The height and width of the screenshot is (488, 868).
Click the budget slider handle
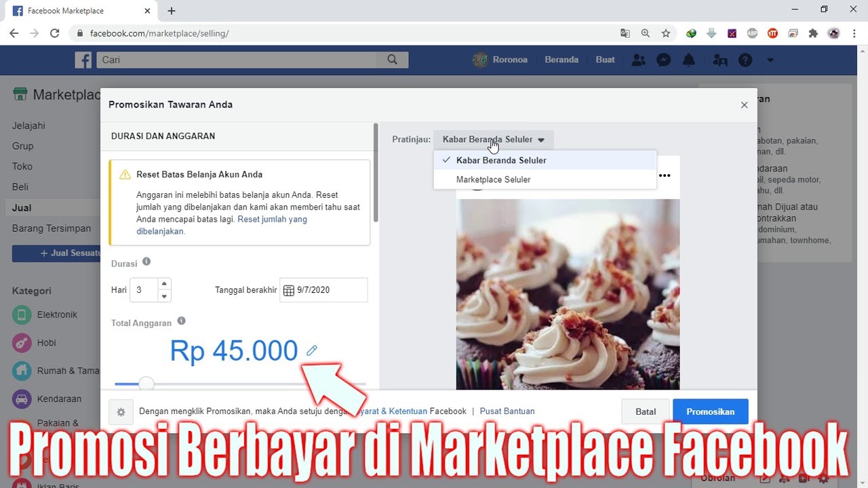(x=146, y=384)
